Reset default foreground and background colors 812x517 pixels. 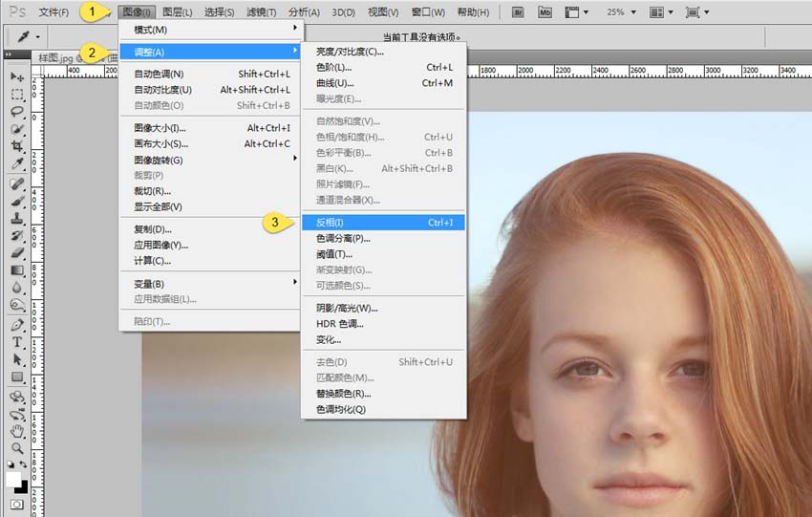click(11, 464)
